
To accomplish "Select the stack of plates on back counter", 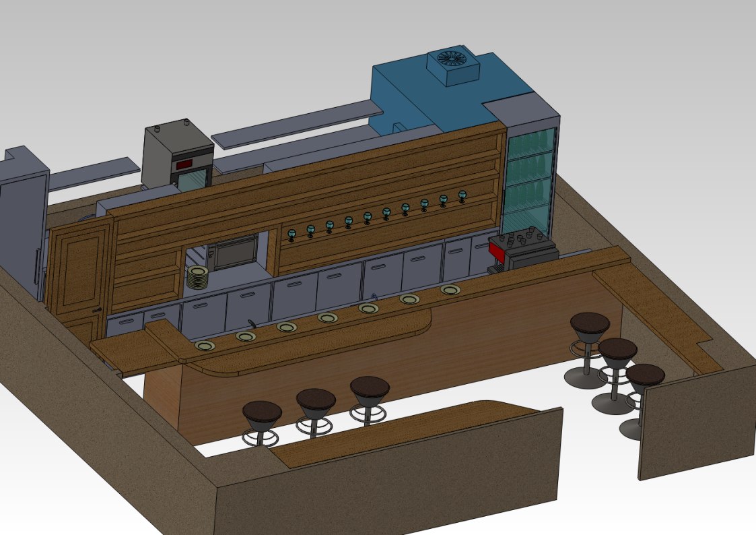I will click(197, 278).
